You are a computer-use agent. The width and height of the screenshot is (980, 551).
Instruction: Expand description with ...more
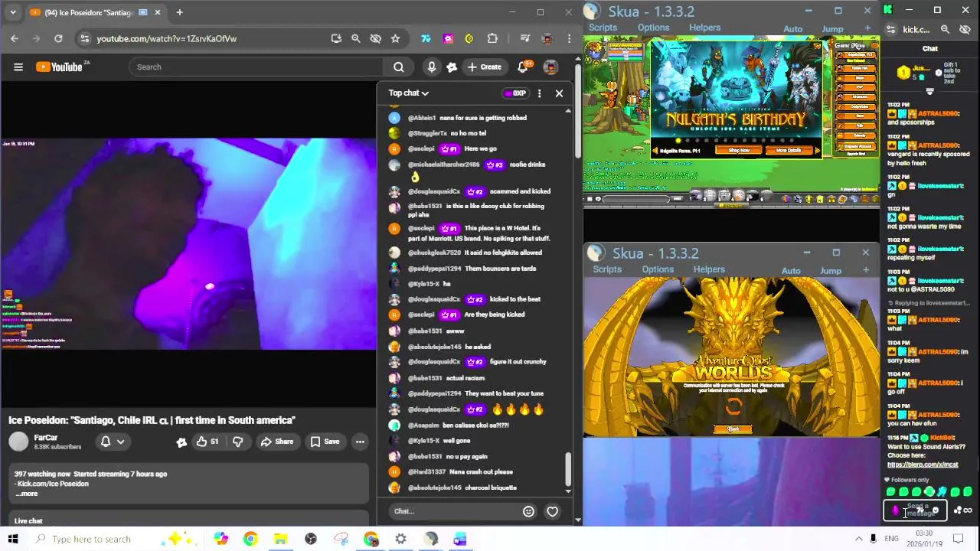click(x=26, y=494)
